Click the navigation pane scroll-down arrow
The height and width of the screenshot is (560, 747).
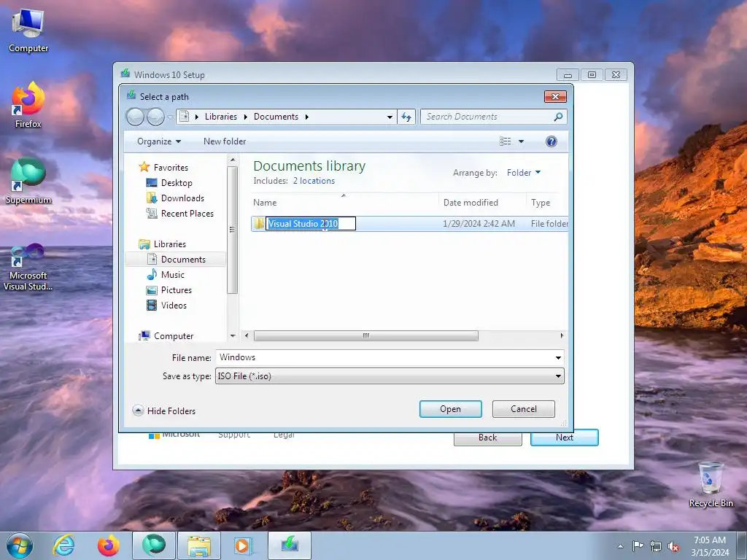(x=233, y=335)
